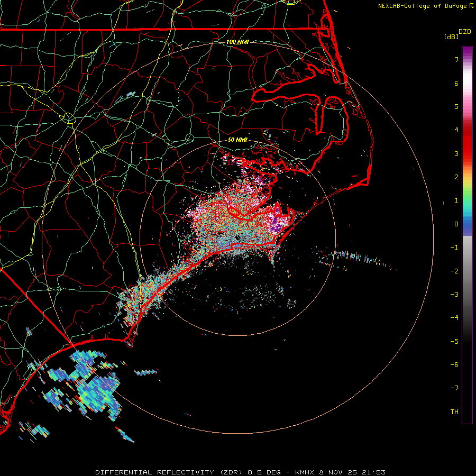Click scale value 2 on legend
Image resolution: width=476 pixels, height=476 pixels.
(x=456, y=177)
